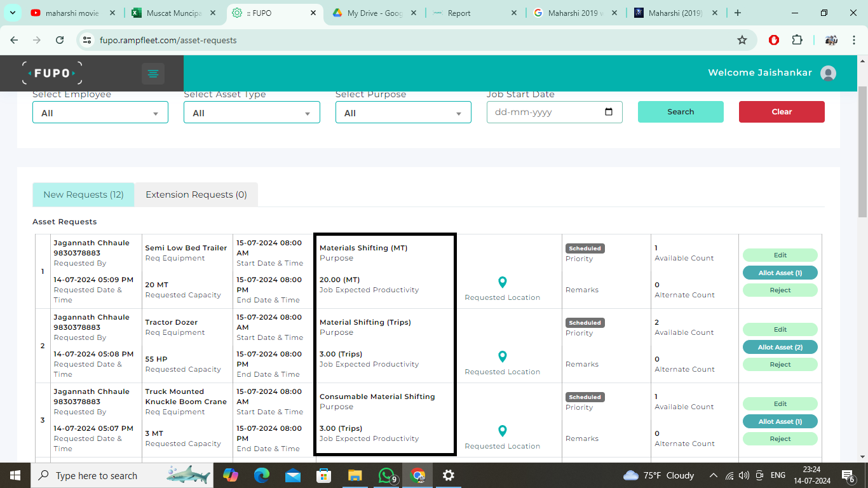
Task: Bookmark this page with the star icon
Action: (742, 40)
